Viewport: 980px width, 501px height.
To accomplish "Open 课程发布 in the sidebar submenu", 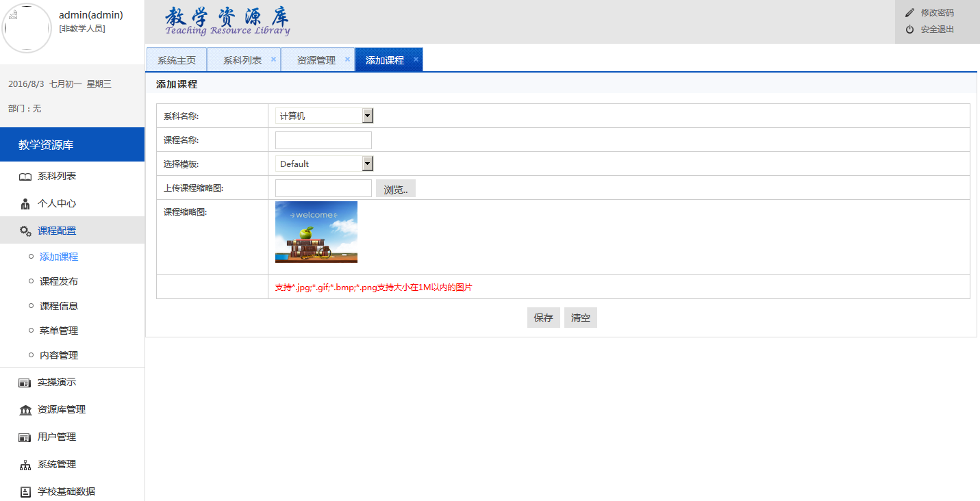I will [59, 281].
